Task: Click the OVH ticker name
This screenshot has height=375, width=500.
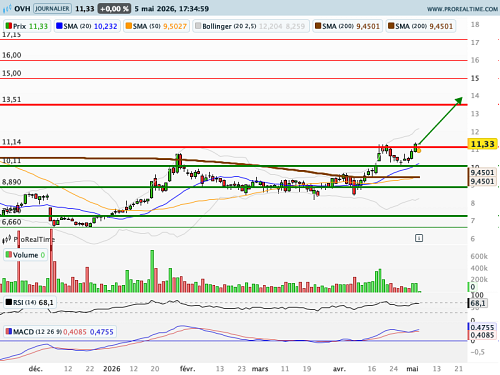Action: click(22, 9)
